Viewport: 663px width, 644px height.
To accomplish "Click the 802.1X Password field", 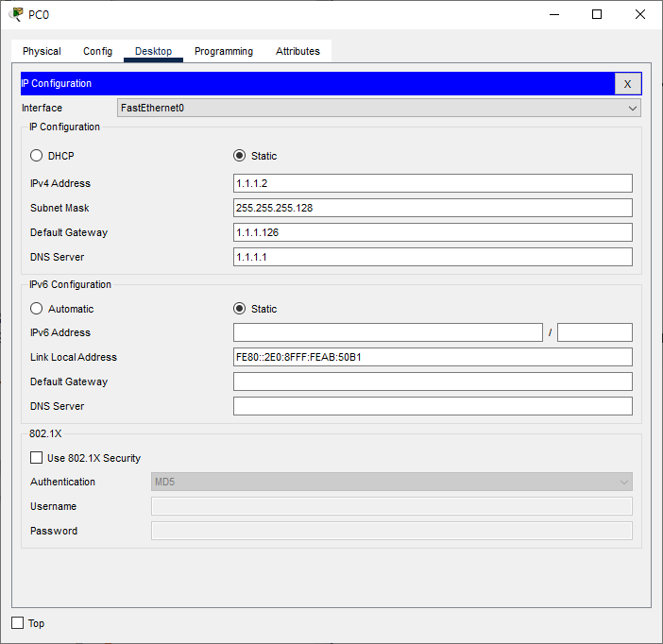I will [392, 531].
